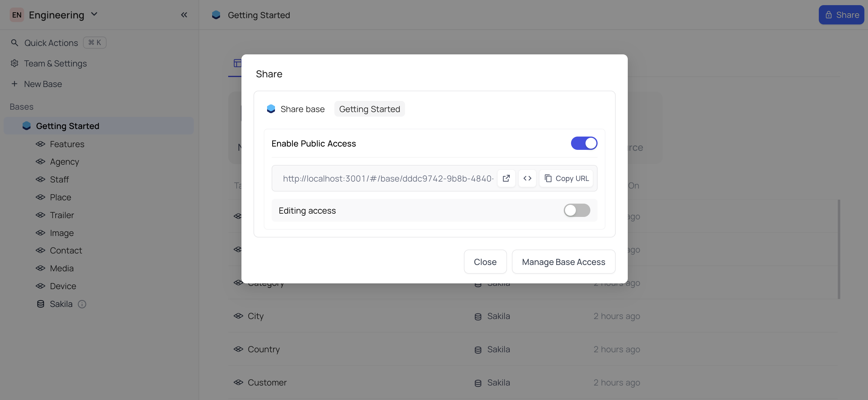The image size is (868, 400).
Task: Click the Quick Actions search icon
Action: pos(14,43)
